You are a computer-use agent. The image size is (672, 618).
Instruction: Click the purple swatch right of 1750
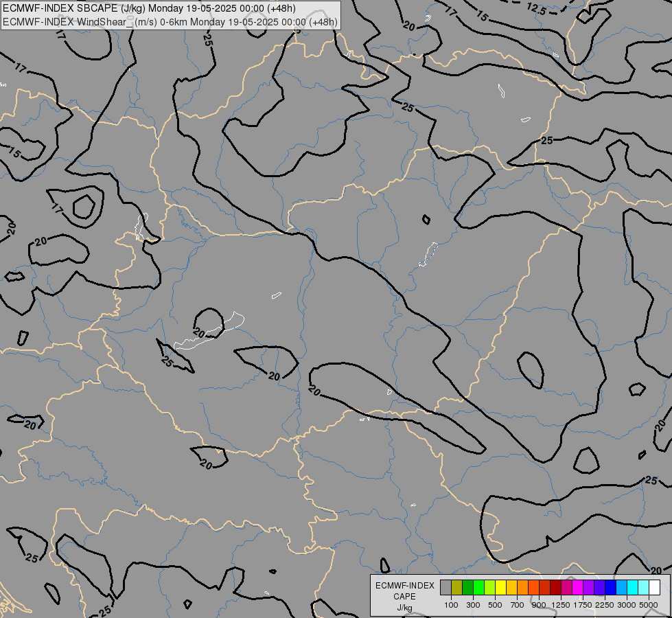click(588, 587)
